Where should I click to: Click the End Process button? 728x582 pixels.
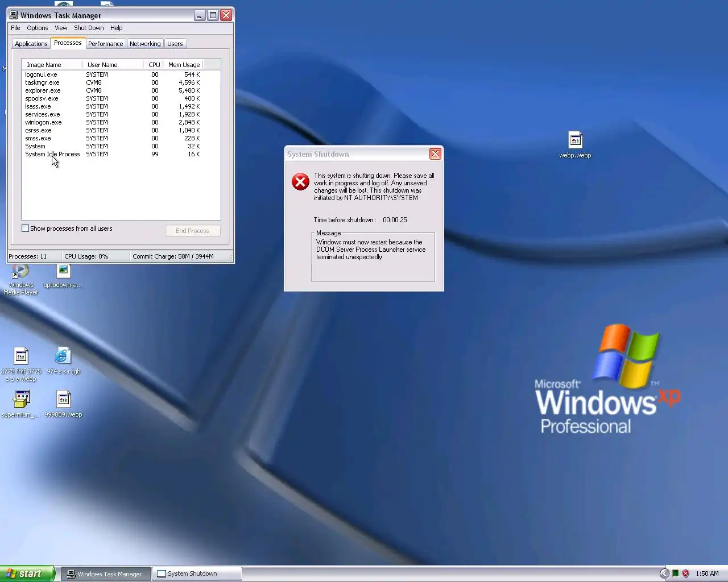coord(193,231)
